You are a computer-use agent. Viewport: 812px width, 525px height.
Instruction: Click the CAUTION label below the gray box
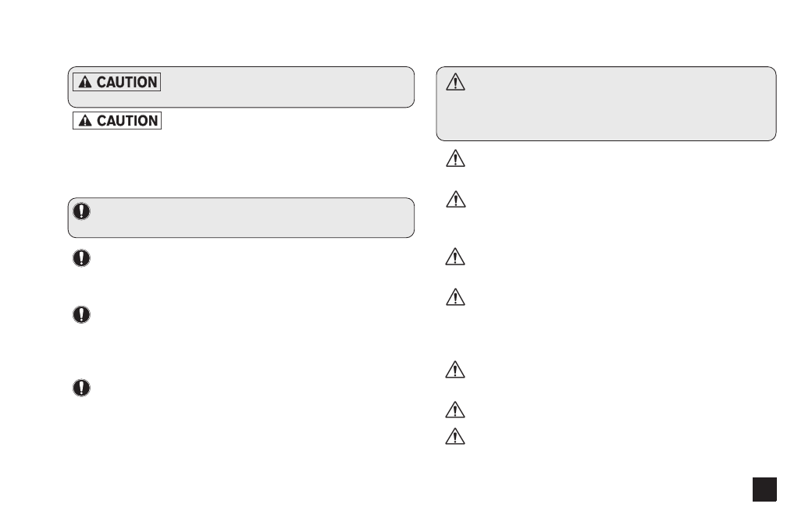(117, 120)
